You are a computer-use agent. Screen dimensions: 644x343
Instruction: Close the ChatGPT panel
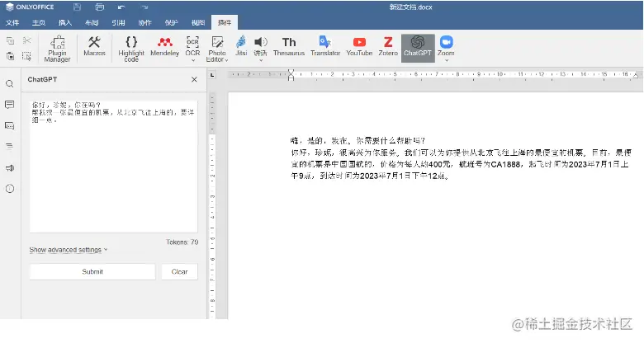[x=194, y=80]
